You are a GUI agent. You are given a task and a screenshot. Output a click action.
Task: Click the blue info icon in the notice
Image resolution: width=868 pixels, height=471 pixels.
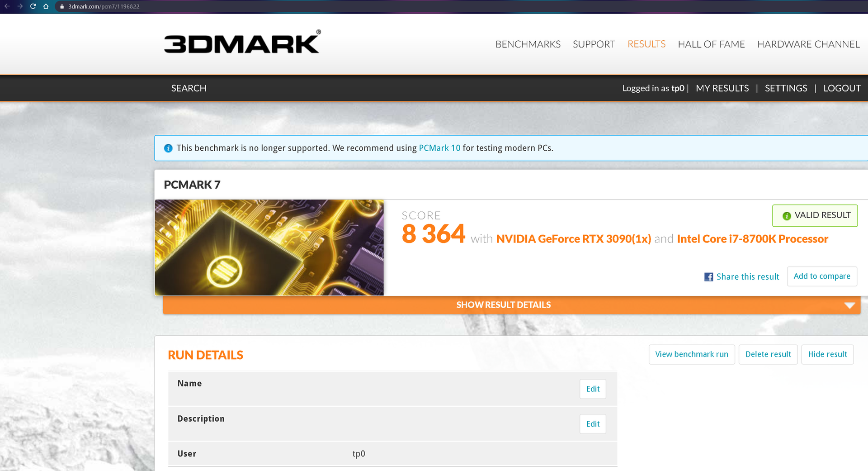[x=168, y=148]
